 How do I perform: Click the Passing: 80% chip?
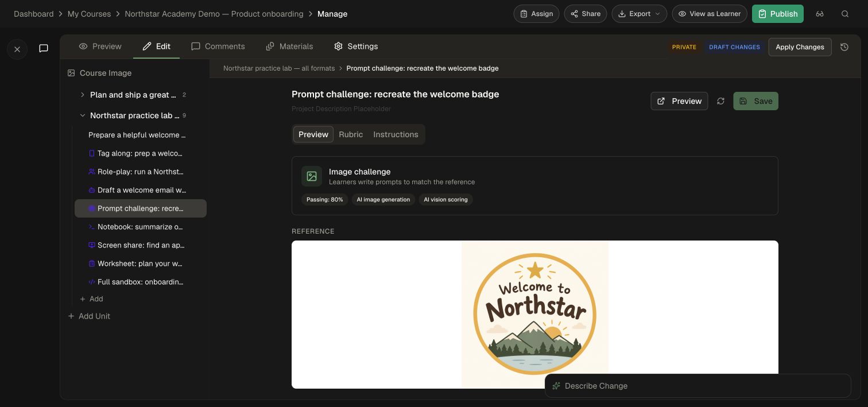[324, 200]
